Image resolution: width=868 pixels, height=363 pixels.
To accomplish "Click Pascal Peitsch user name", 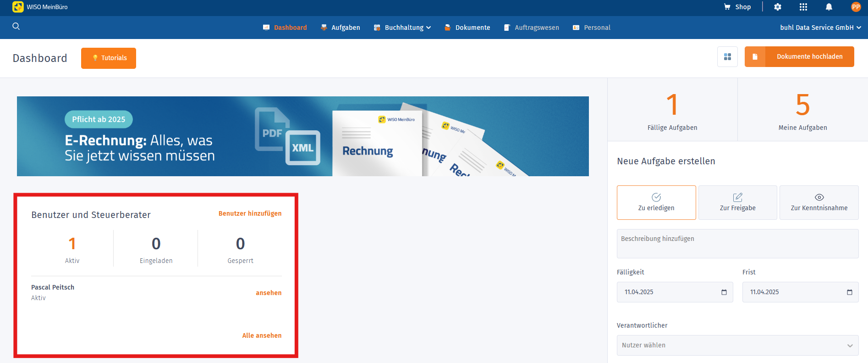I will [x=53, y=287].
